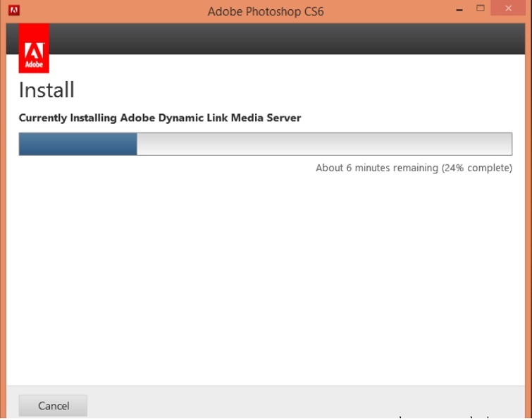Viewport: 532px width, 420px height.
Task: Click the 'Currently Installing' status words
Action: pos(68,118)
